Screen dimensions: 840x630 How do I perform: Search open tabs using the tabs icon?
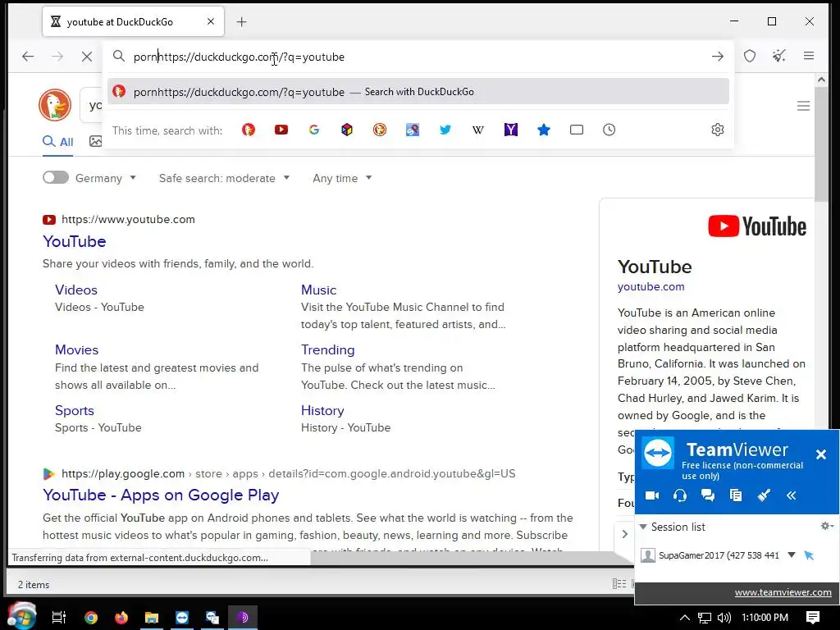(577, 130)
